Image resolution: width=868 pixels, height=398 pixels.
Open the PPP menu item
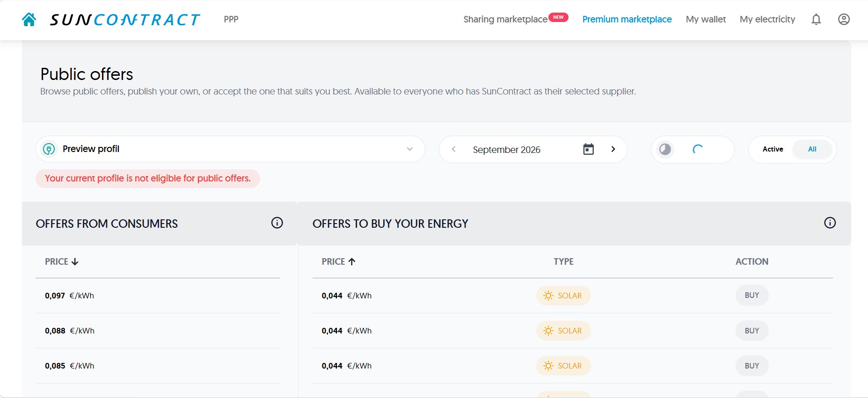coord(231,19)
